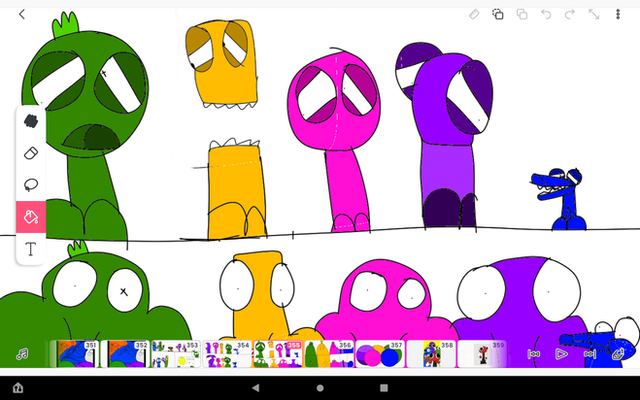Play the animation
The height and width of the screenshot is (400, 640).
point(562,354)
